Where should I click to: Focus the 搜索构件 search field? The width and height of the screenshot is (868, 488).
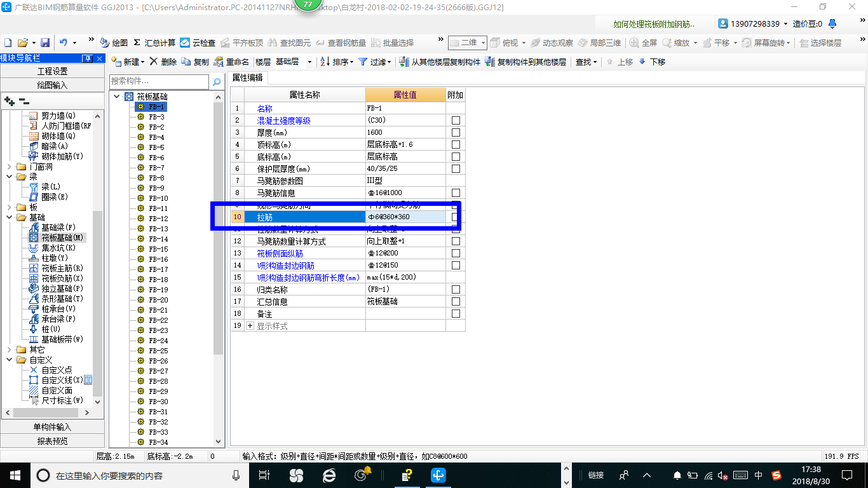(159, 81)
